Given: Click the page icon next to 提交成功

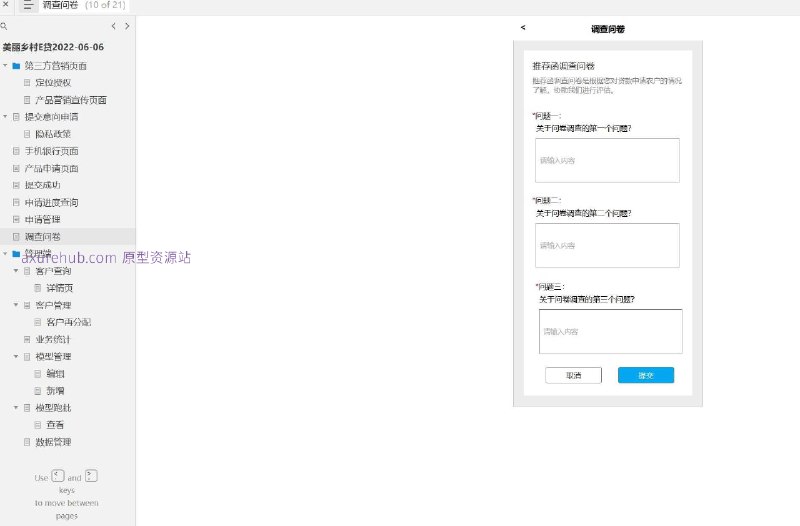Looking at the screenshot, I should tap(16, 185).
